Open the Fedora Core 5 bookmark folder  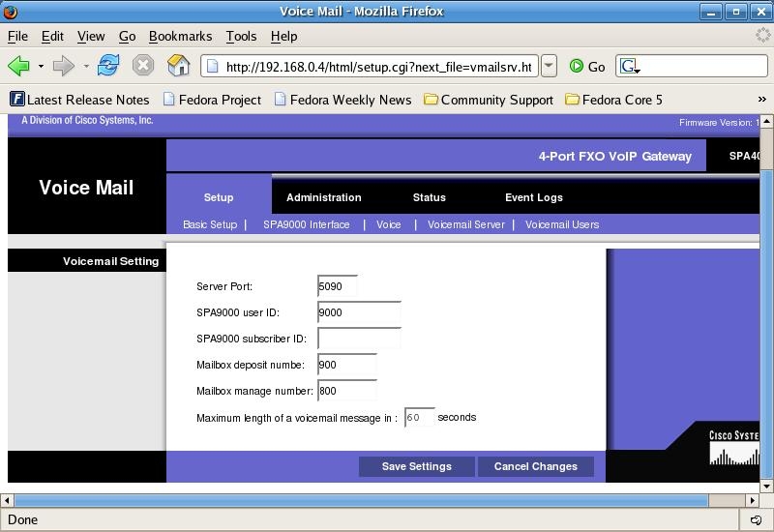point(613,100)
